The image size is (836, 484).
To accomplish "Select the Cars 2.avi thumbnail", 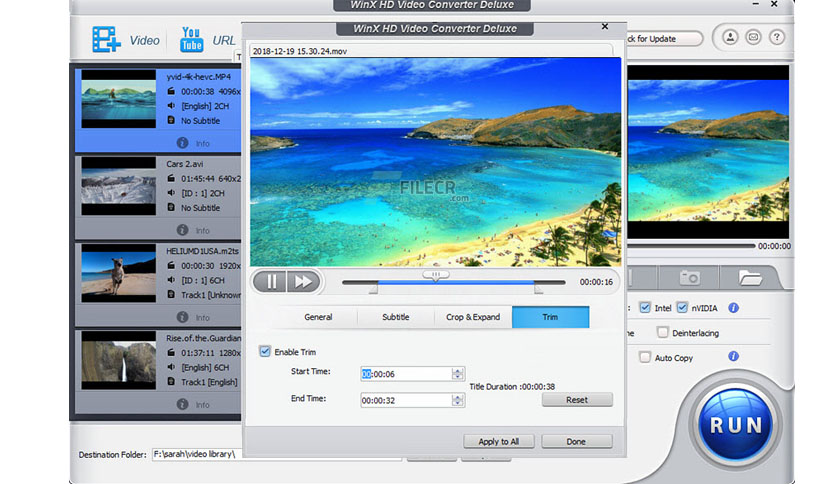I will click(118, 186).
